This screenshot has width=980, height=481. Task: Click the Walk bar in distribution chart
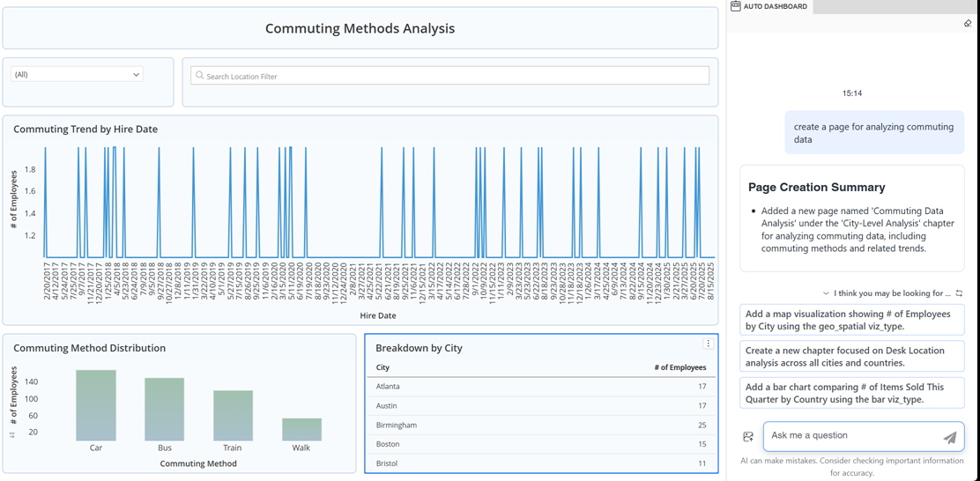click(x=301, y=430)
